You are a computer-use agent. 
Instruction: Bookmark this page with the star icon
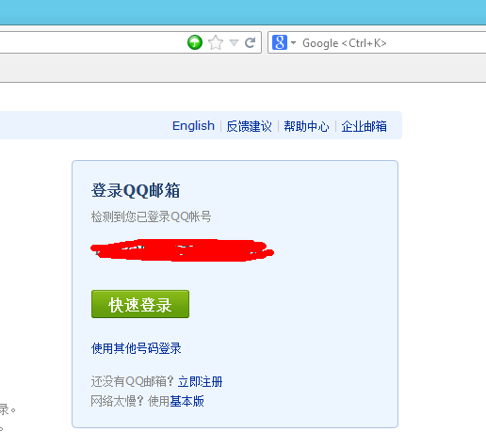216,42
